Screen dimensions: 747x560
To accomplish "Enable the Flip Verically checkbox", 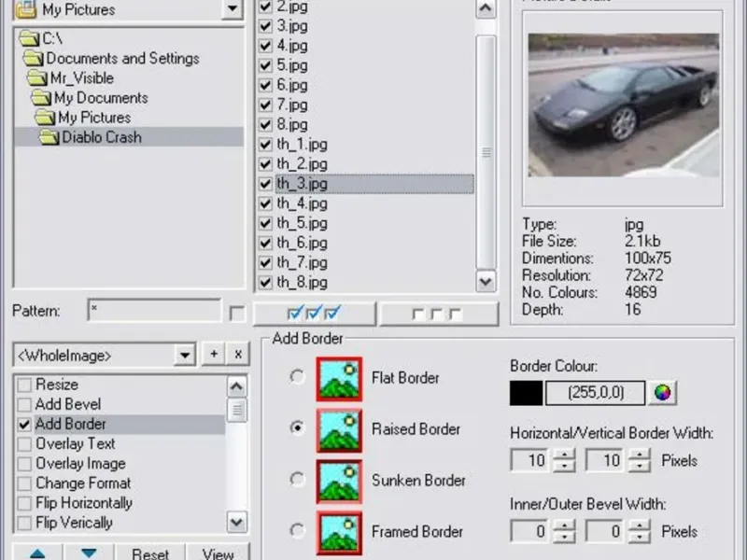I will (x=24, y=523).
